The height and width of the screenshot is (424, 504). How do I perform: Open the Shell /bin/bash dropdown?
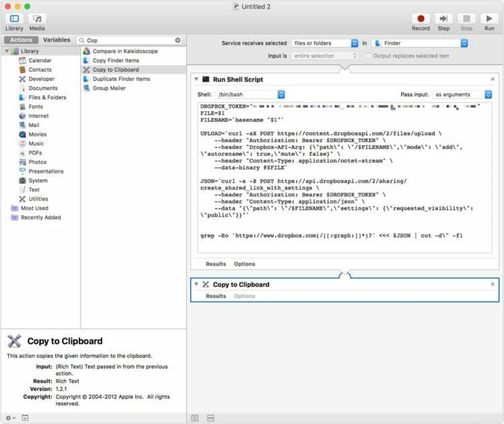point(250,95)
